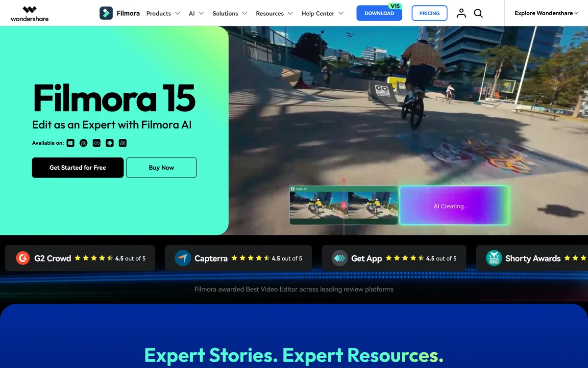
Task: Click 'Edit as an Expert with Filmora AI'
Action: click(112, 125)
